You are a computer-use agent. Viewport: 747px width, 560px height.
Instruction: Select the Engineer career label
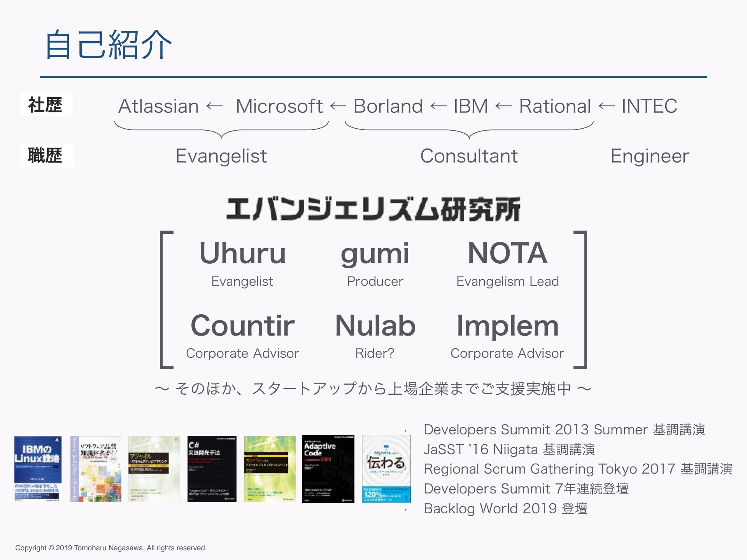[650, 157]
